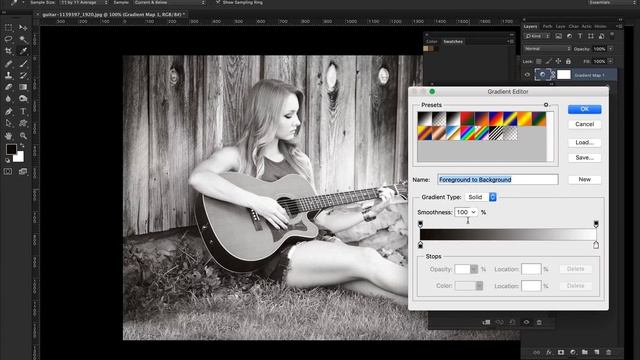640x360 pixels.
Task: Reset default foreground and background colors
Action: 7,160
